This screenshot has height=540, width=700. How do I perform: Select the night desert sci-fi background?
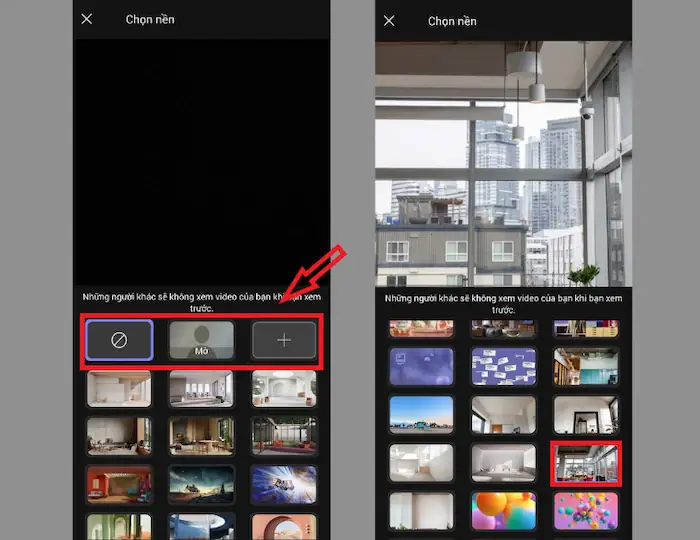coord(201,484)
